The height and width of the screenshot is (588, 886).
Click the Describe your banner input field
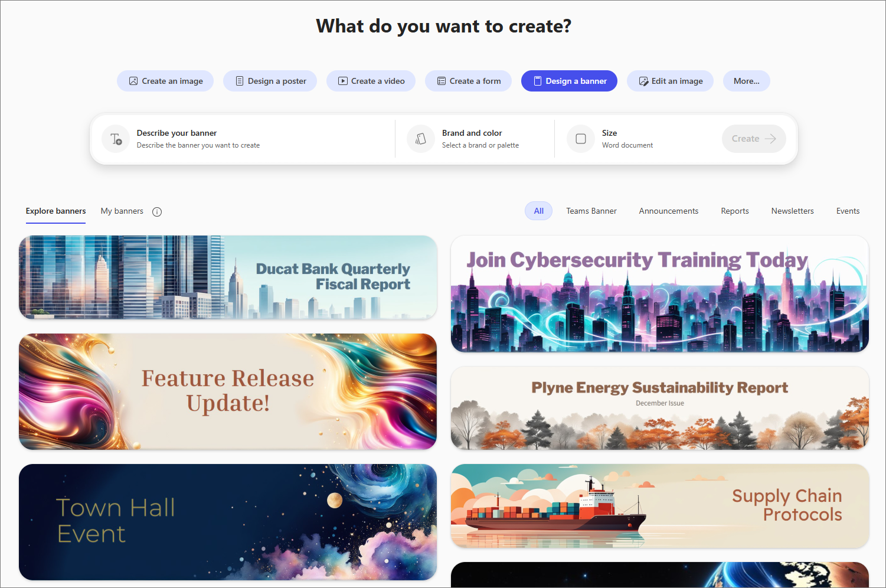pyautogui.click(x=236, y=139)
